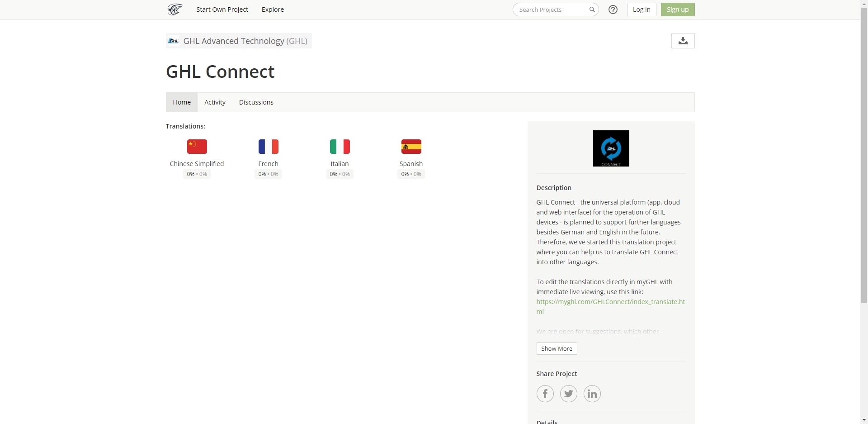Click the green Sign up button

tap(677, 10)
